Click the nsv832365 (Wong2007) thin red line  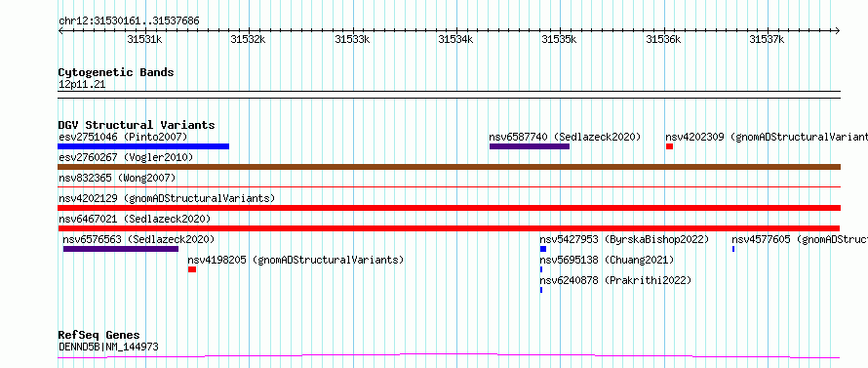point(449,187)
